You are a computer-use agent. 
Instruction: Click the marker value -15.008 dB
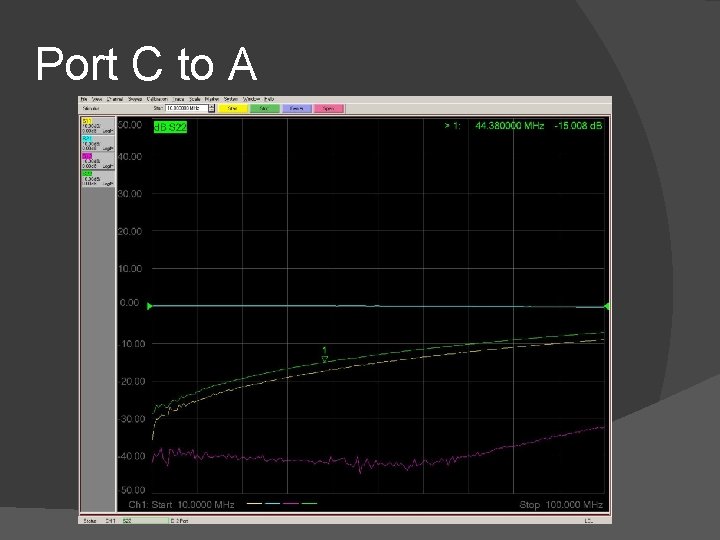coord(578,126)
